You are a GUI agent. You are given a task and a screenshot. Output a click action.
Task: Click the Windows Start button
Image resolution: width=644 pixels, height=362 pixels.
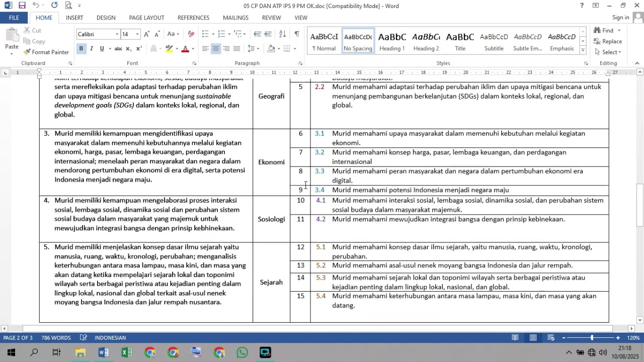(x=11, y=352)
